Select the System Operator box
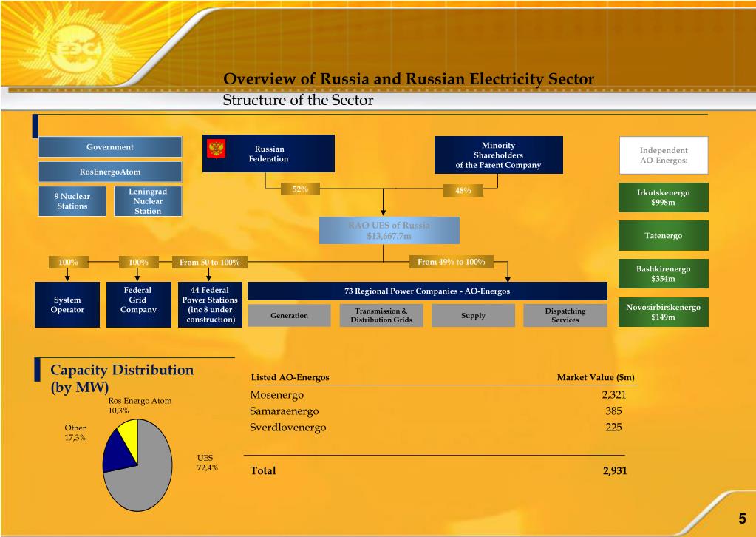 (67, 305)
